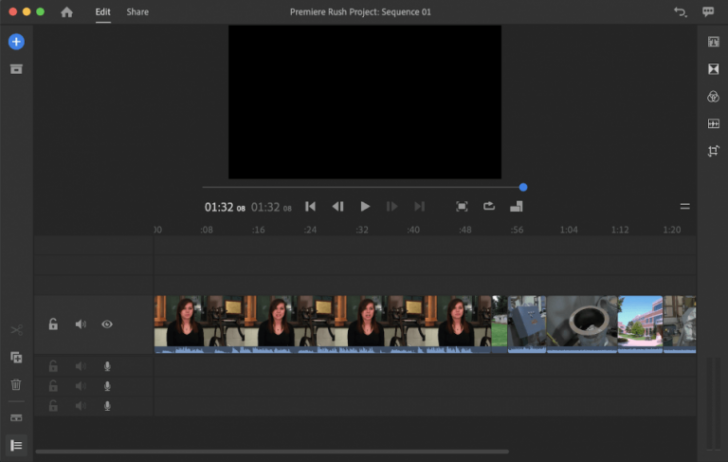
Task: Click the second audio track microphone
Action: point(107,386)
